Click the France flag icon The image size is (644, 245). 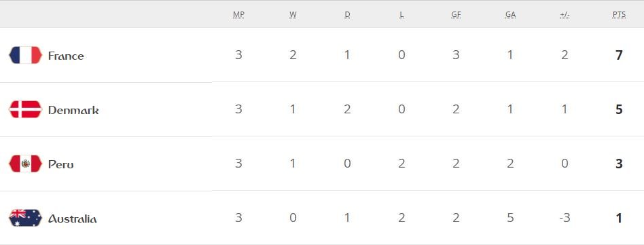pos(25,55)
